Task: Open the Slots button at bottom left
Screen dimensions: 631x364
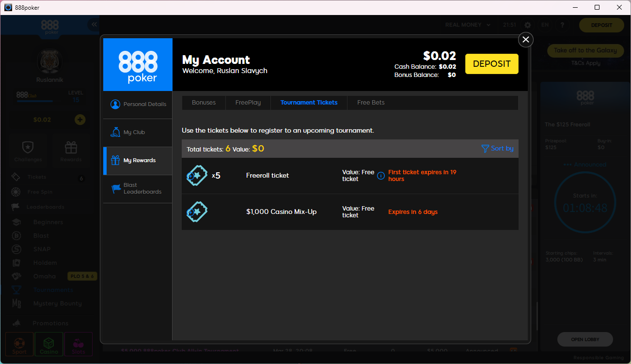Action: [x=79, y=344]
